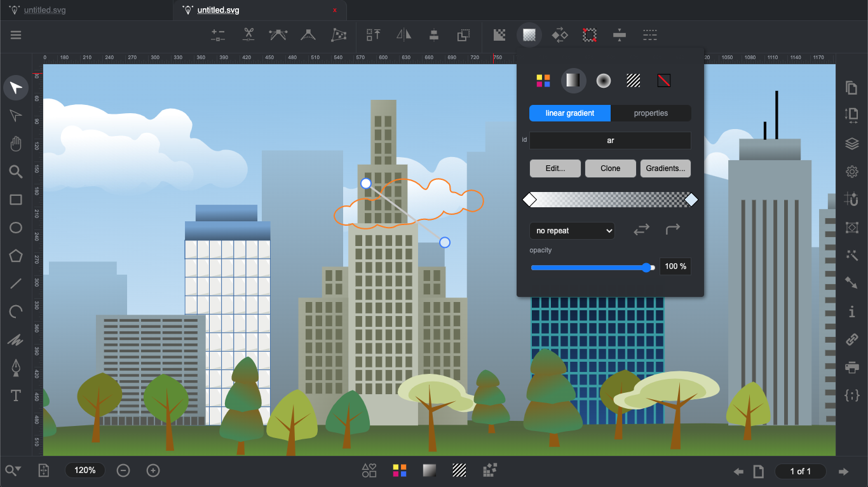Set fill type to none
This screenshot has width=868, height=487.
664,81
